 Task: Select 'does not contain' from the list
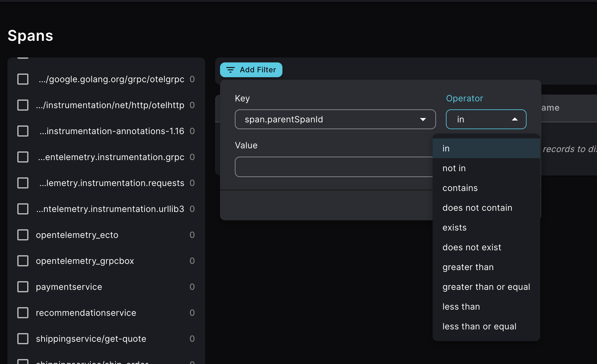477,208
